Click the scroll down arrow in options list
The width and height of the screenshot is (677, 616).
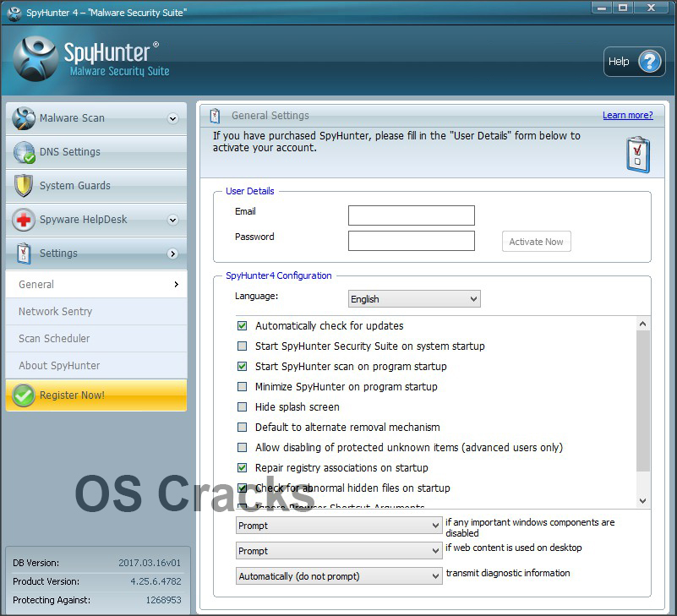643,501
